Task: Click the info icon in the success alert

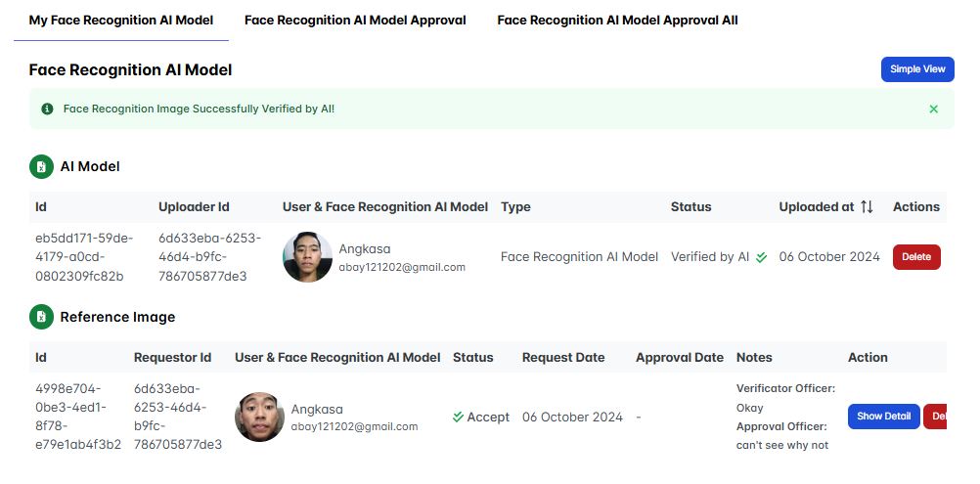Action: (47, 109)
